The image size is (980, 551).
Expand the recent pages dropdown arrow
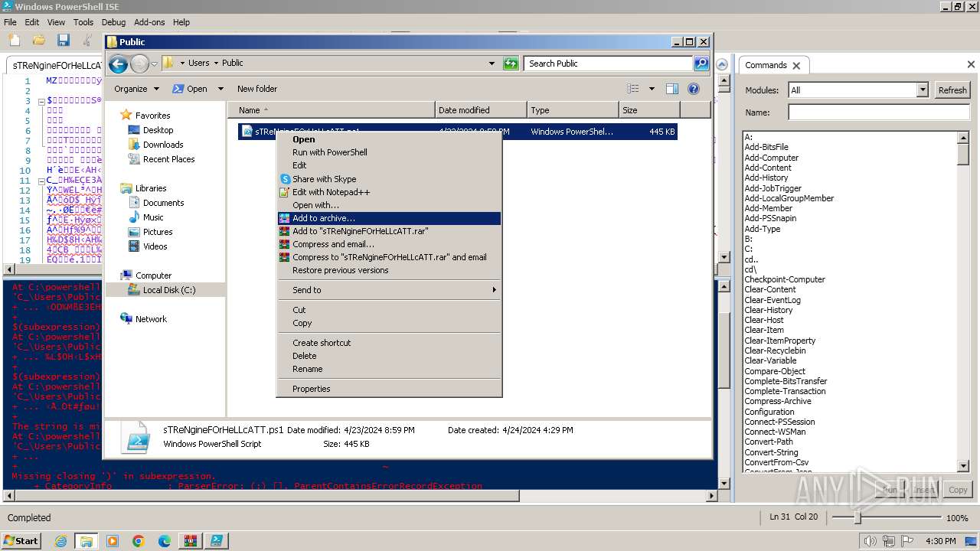154,64
